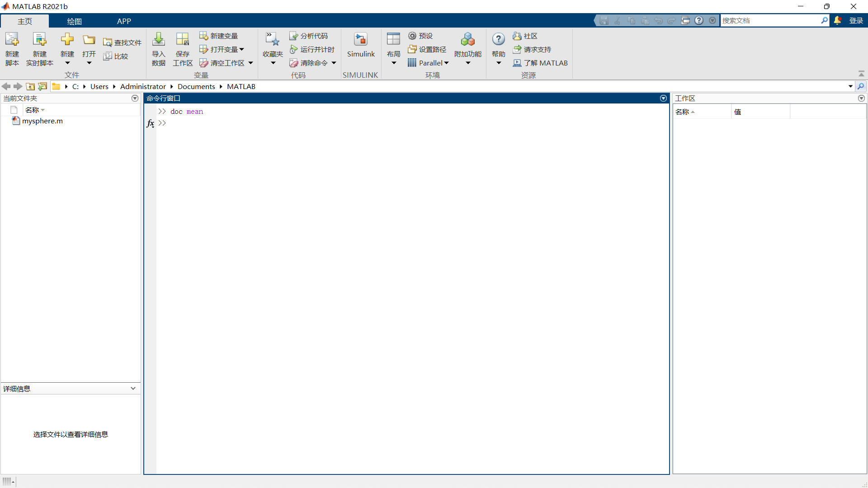Sort the Current Folder by Name (名称) column
868x488 pixels.
[35, 110]
